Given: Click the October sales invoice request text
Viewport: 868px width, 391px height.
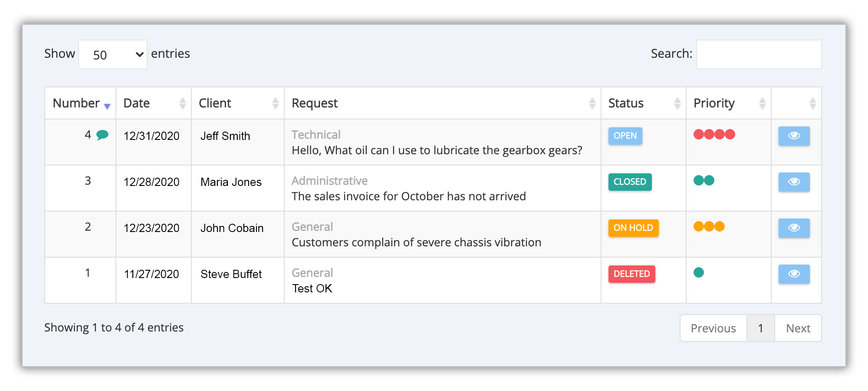Looking at the screenshot, I should pos(409,196).
